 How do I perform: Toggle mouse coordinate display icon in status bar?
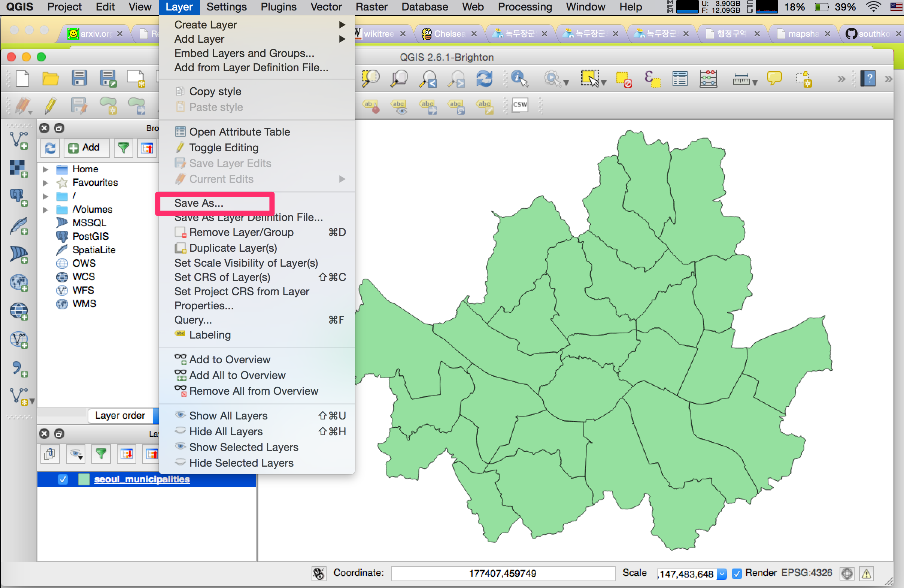pyautogui.click(x=319, y=573)
